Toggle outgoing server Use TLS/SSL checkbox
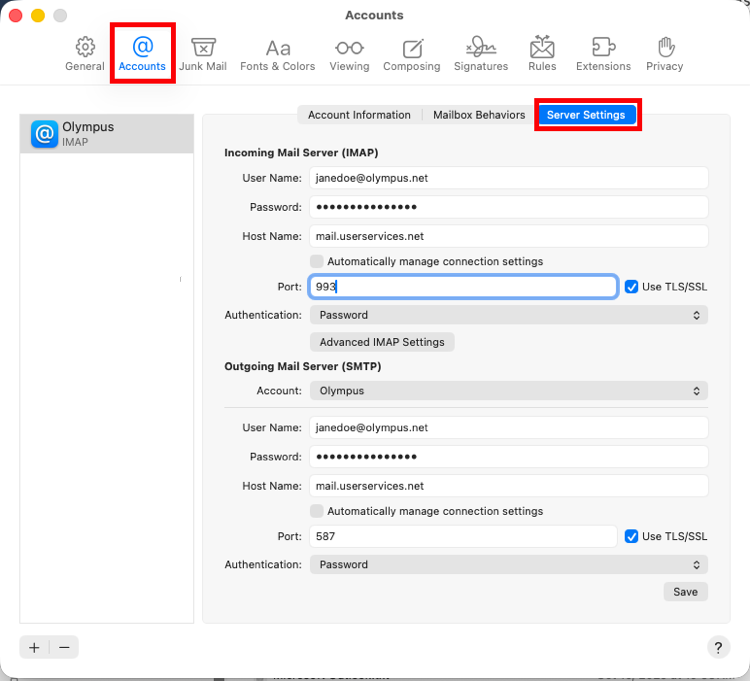750x681 pixels. [631, 536]
